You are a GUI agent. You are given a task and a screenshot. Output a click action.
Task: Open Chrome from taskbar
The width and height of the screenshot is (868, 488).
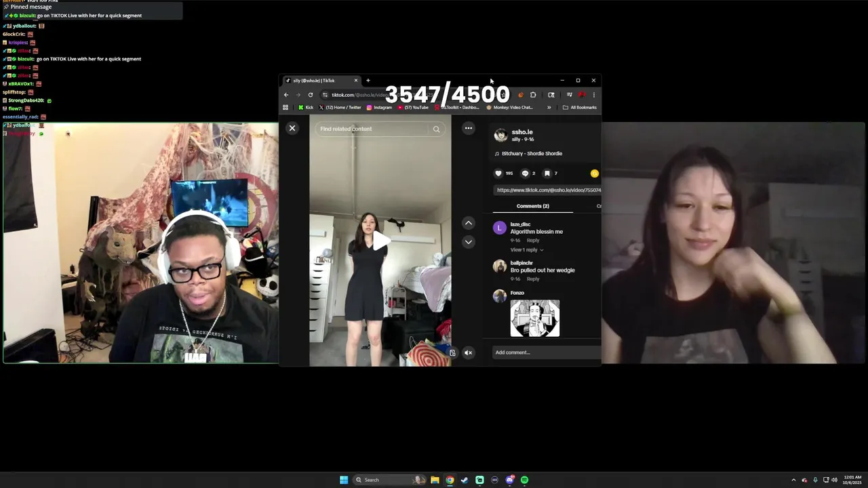click(450, 480)
